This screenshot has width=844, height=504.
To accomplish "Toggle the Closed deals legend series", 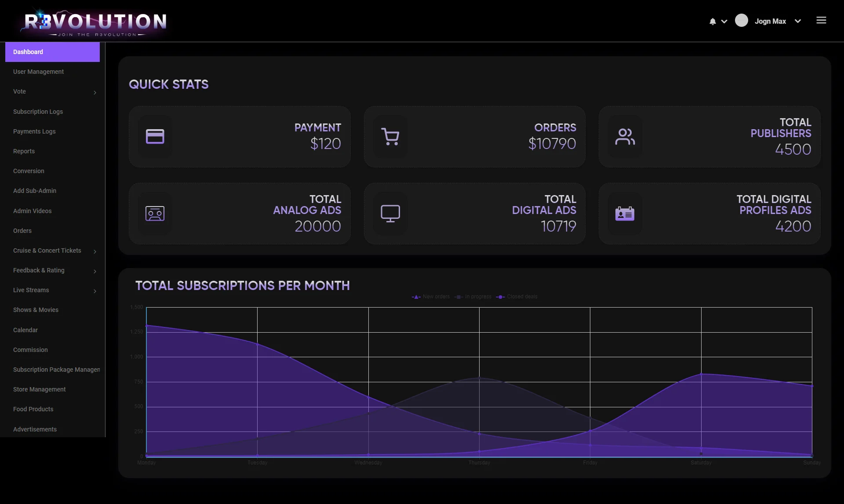I will point(517,297).
